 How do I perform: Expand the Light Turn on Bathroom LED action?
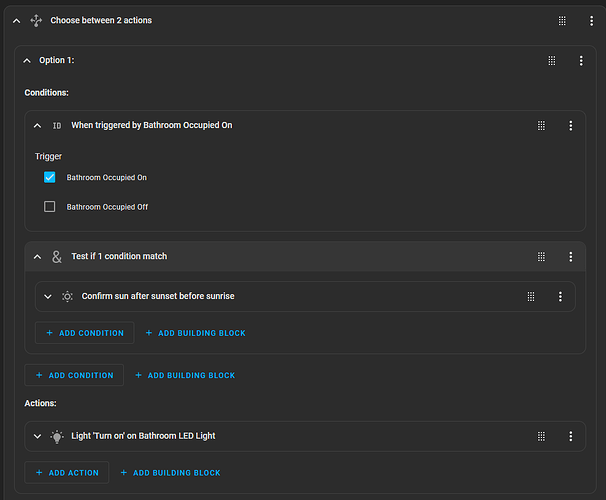[37, 436]
